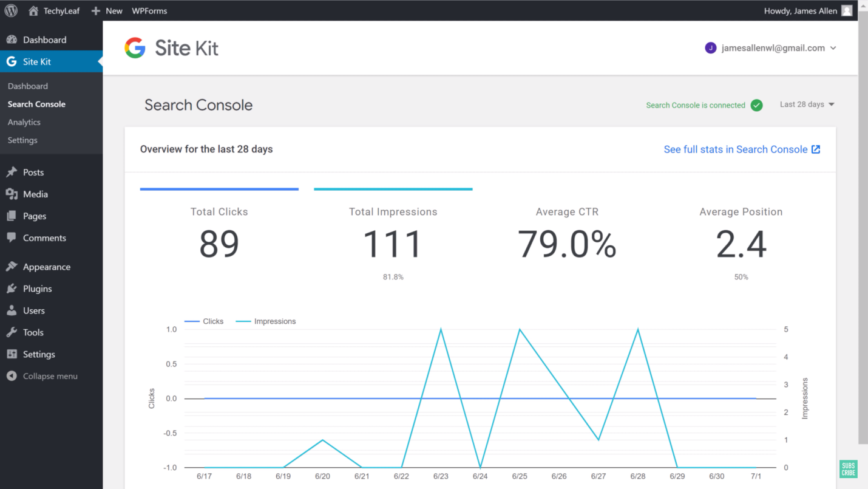Click the Site Kit G icon in sidebar

coord(12,61)
